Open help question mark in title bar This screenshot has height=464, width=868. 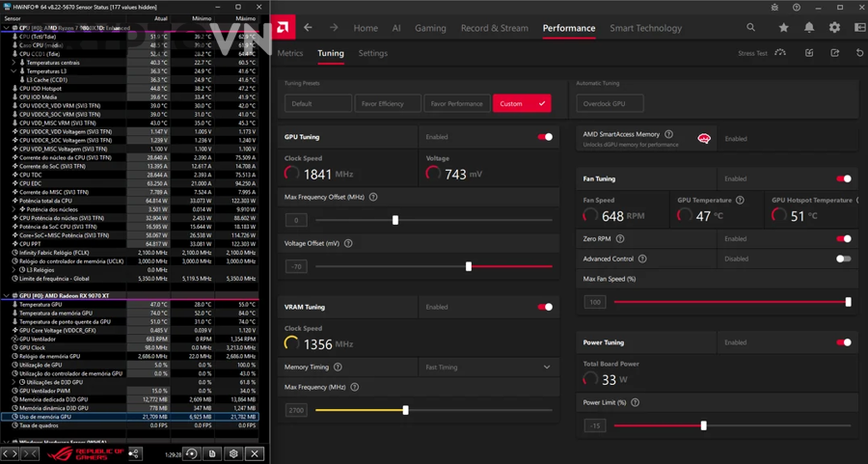tap(796, 7)
